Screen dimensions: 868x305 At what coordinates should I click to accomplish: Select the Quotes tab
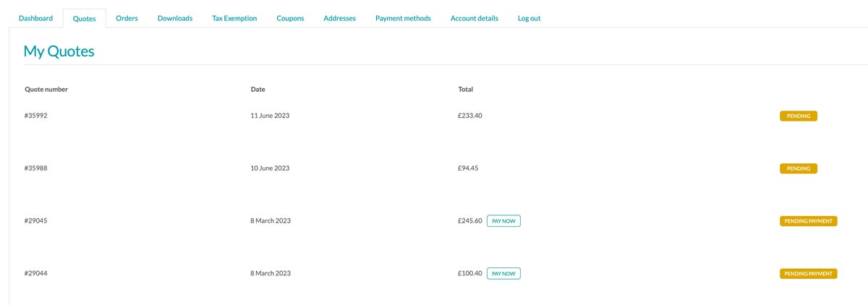tap(84, 19)
